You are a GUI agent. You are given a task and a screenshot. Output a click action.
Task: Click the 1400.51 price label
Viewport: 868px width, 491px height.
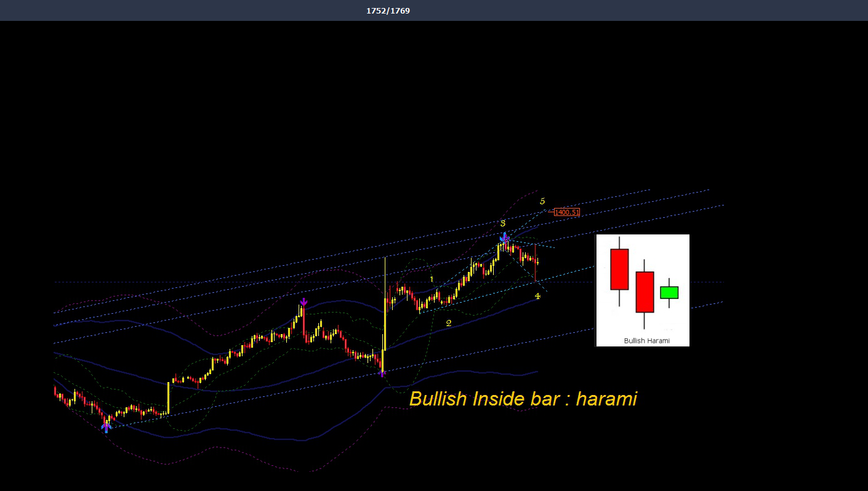pos(566,212)
